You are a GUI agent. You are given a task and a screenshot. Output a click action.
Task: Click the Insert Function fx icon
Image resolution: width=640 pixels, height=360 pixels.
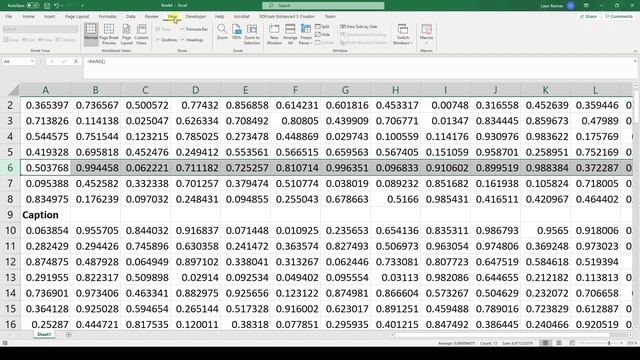coord(76,61)
